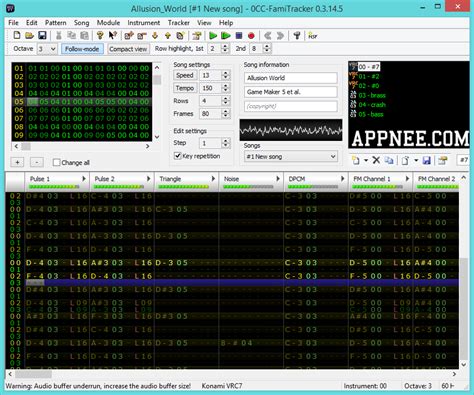Image resolution: width=474 pixels, height=395 pixels.
Task: Move frame up with the up arrow icon
Action: point(168,35)
